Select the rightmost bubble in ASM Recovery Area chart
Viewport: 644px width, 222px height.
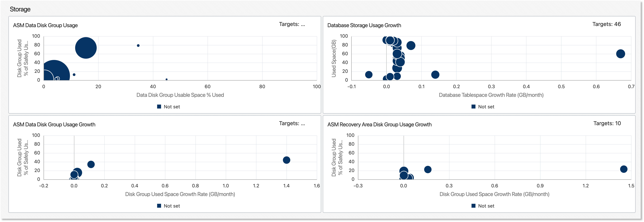[x=624, y=169]
